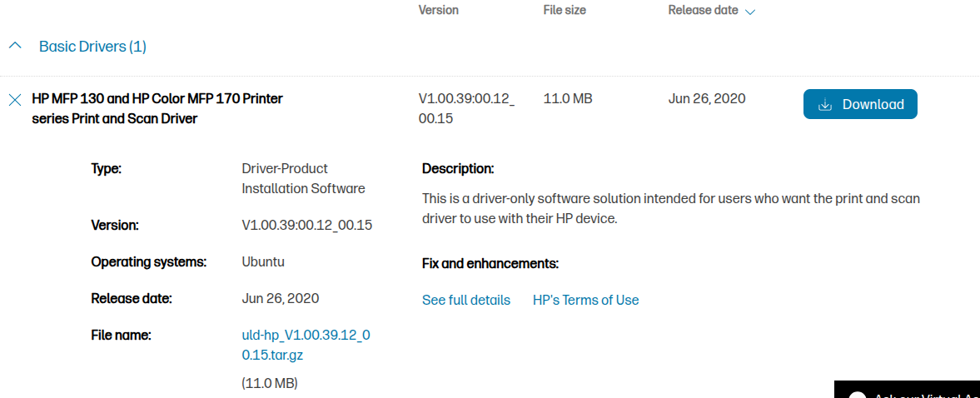The height and width of the screenshot is (398, 980).
Task: Close the driver details with X icon
Action: pos(15,99)
